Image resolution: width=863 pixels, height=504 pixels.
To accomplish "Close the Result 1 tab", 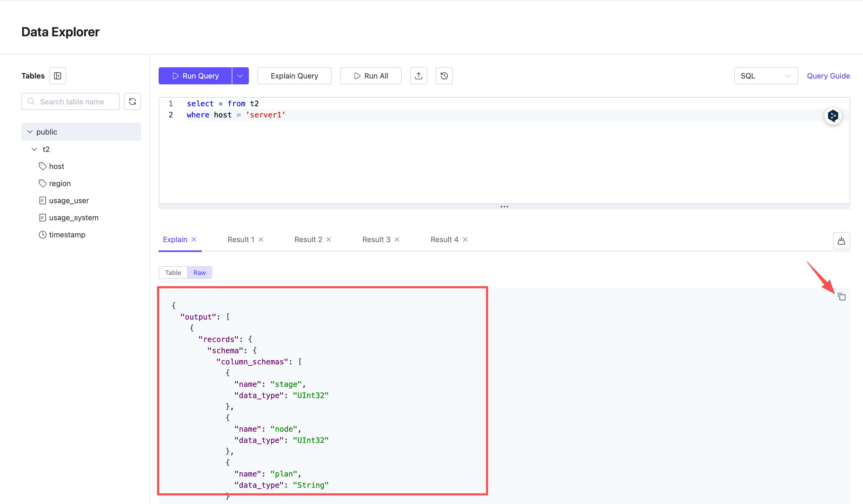I will point(261,239).
